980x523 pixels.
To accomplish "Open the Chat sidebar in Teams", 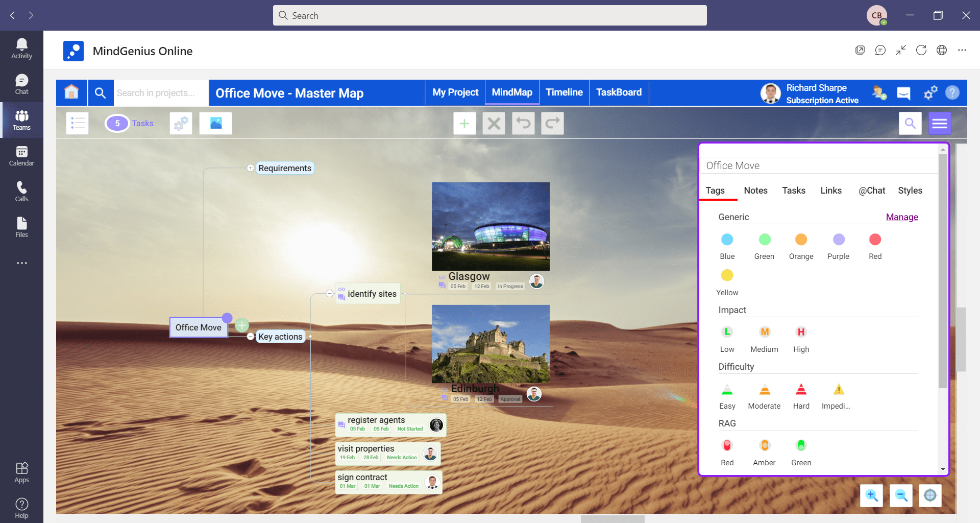I will coord(21,83).
